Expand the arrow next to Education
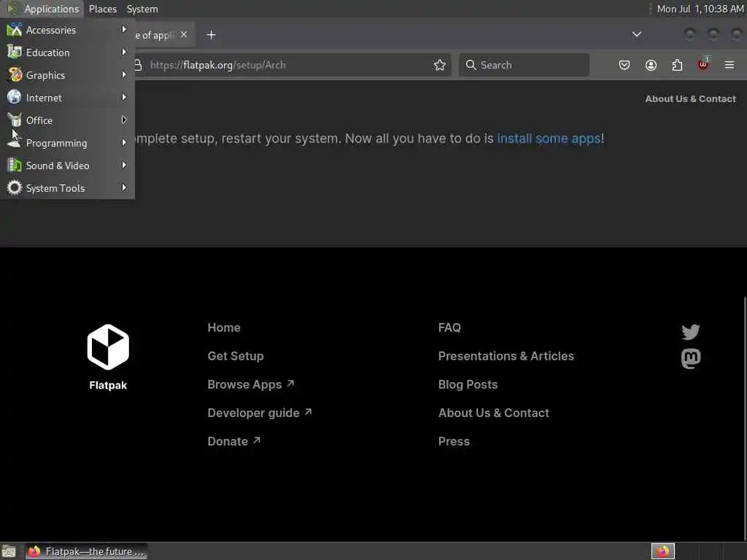This screenshot has height=560, width=747. coord(124,52)
